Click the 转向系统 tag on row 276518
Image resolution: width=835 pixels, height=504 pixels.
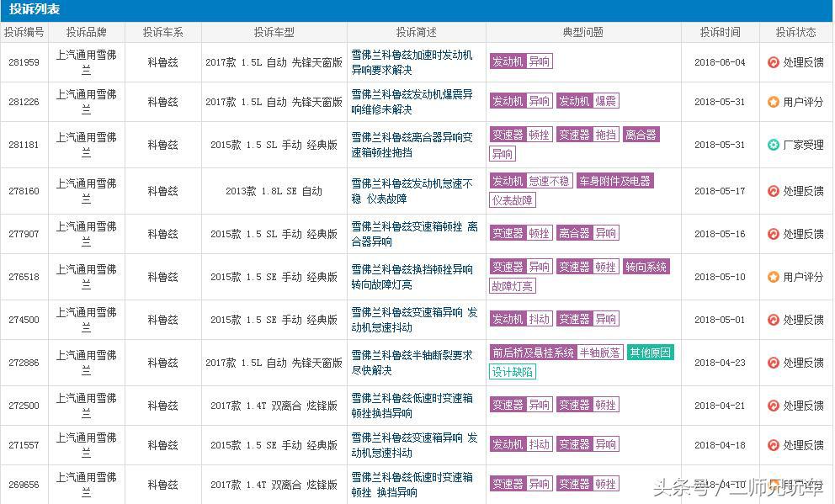coord(646,267)
